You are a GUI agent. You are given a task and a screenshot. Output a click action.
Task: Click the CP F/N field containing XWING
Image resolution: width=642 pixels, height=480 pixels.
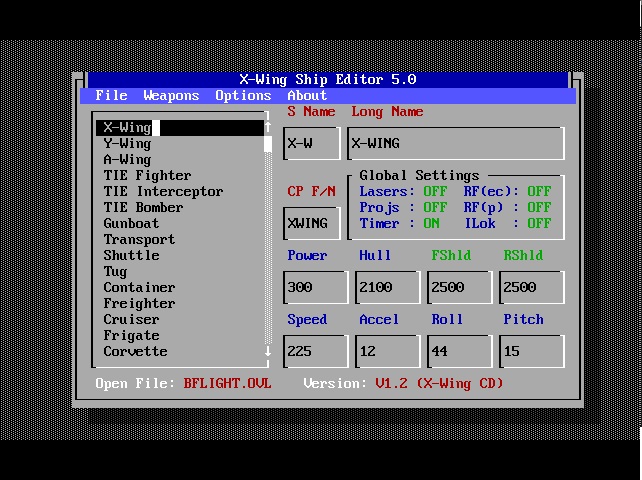(312, 223)
